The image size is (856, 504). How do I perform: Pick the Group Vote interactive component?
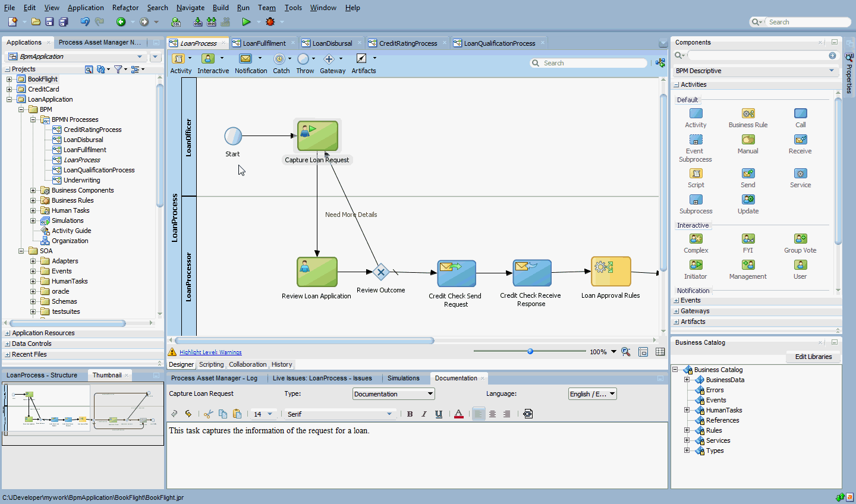click(x=800, y=239)
